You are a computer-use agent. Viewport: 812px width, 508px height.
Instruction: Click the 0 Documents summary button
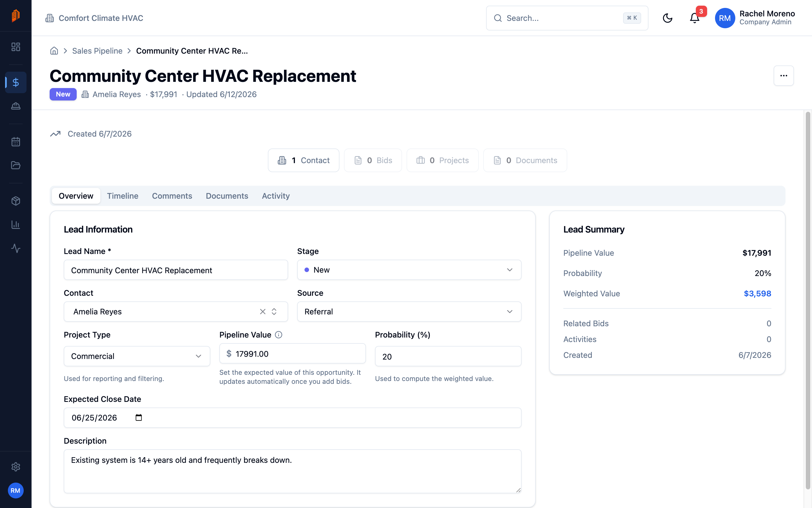(525, 160)
